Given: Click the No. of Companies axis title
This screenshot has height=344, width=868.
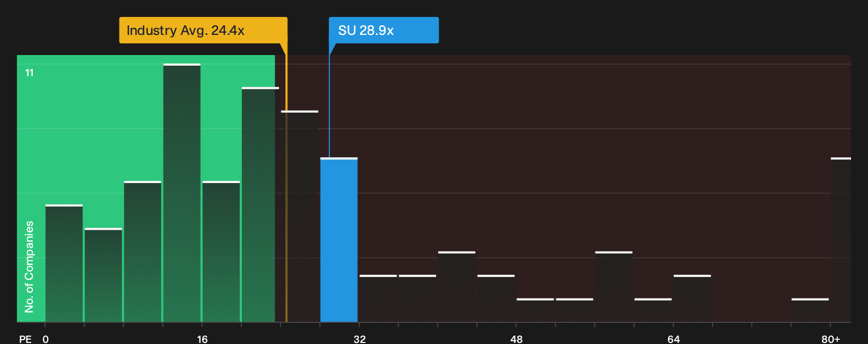Looking at the screenshot, I should (29, 266).
